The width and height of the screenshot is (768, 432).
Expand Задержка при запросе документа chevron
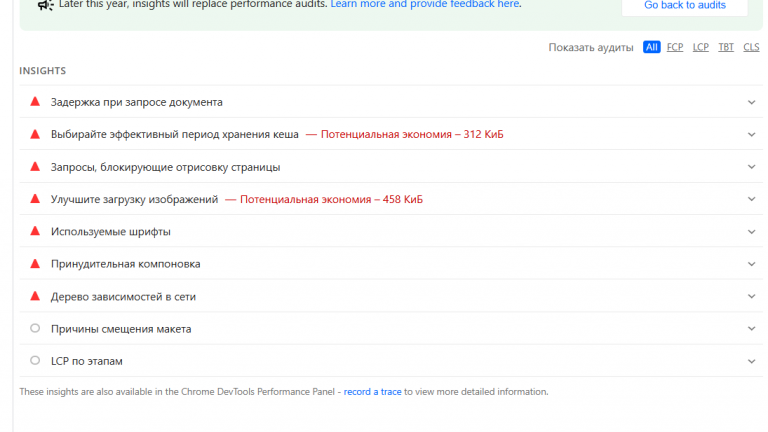[x=751, y=102]
